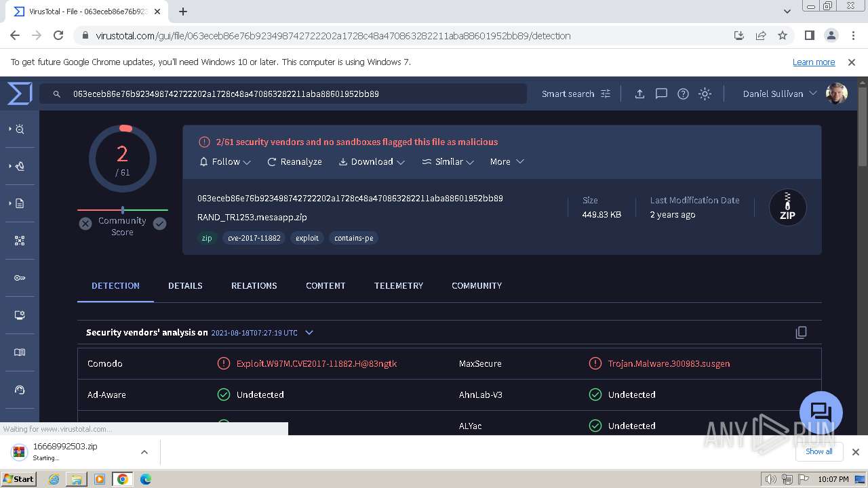Switch to the DETAILS tab
868x488 pixels.
coord(185,286)
